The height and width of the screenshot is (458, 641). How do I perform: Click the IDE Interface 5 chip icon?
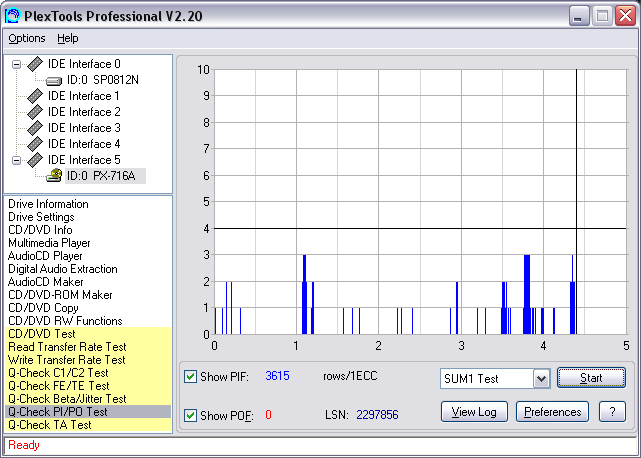[35, 159]
